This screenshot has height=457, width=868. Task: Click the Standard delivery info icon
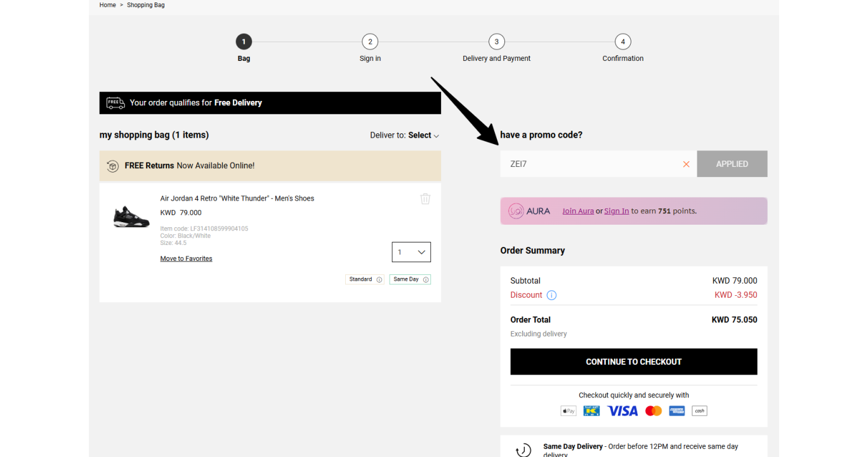point(379,280)
